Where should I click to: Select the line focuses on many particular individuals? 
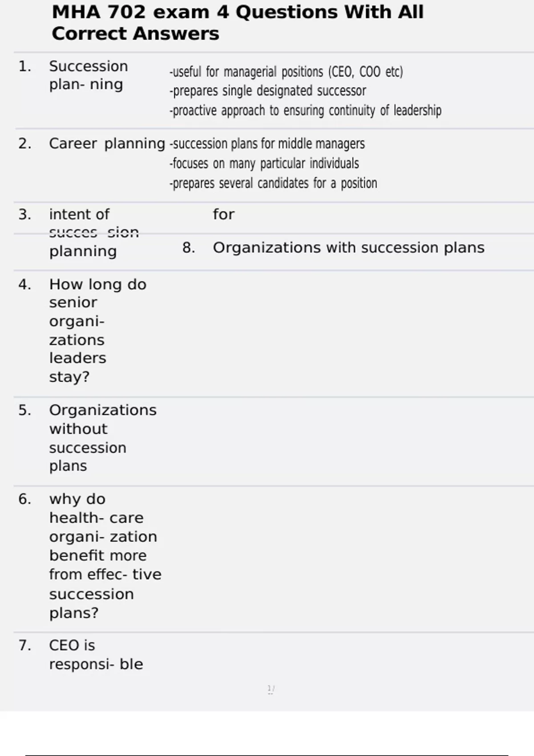tap(264, 163)
